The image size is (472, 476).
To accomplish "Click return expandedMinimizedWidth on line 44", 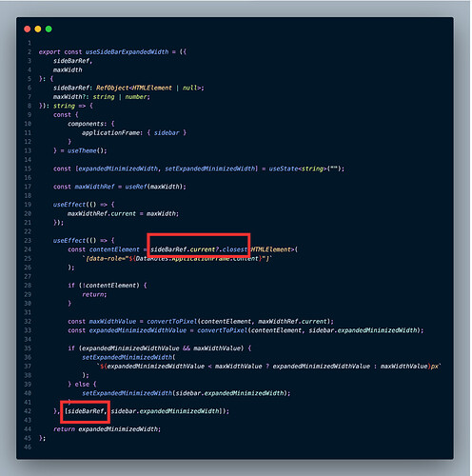I will tap(107, 429).
